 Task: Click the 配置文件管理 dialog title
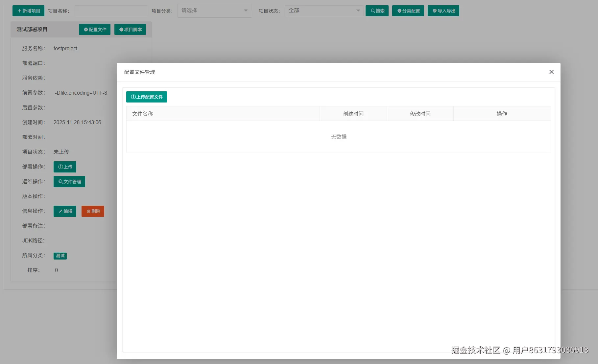coord(139,72)
